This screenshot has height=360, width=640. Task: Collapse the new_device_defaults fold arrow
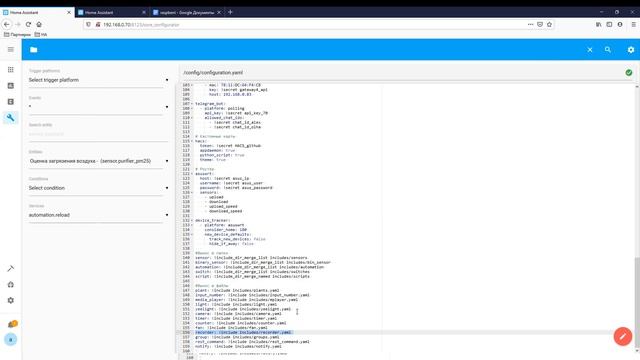(x=192, y=234)
